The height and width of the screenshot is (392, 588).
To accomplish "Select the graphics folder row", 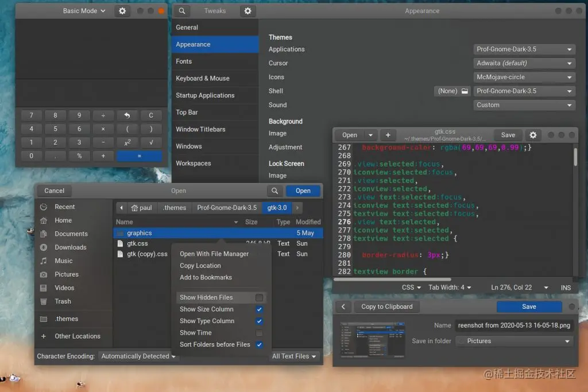I will tap(218, 233).
